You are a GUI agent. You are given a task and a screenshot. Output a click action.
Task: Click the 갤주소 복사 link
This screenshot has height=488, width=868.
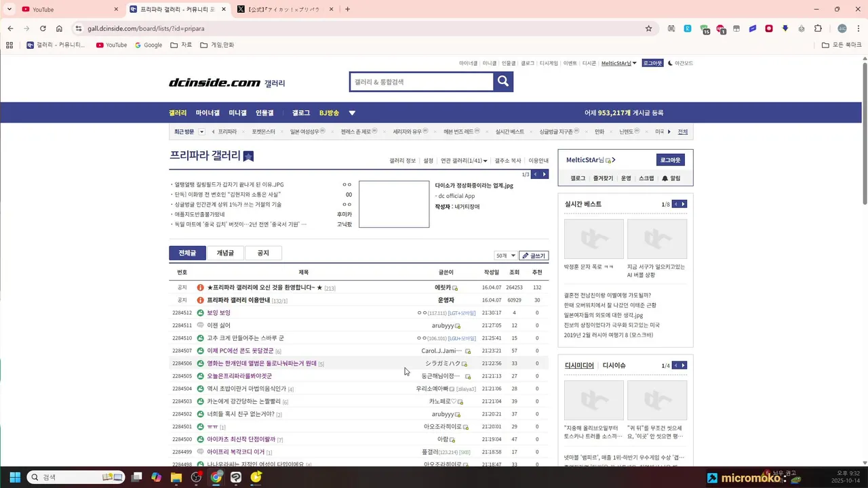coord(508,161)
